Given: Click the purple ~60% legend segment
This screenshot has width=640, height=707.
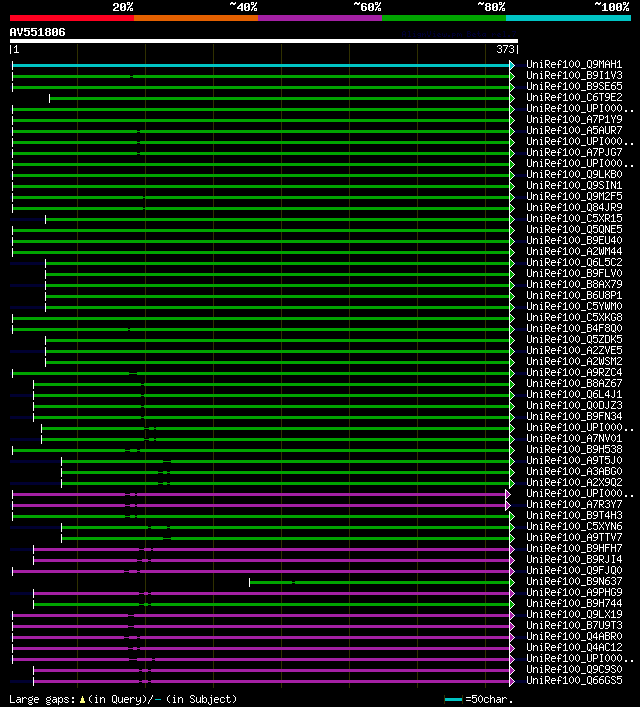Looking at the screenshot, I should coord(320,18).
